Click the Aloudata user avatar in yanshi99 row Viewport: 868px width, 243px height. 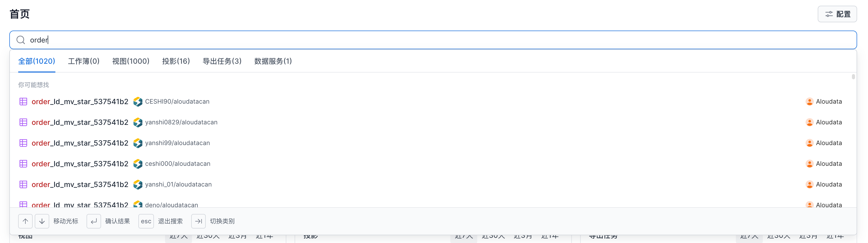click(809, 143)
